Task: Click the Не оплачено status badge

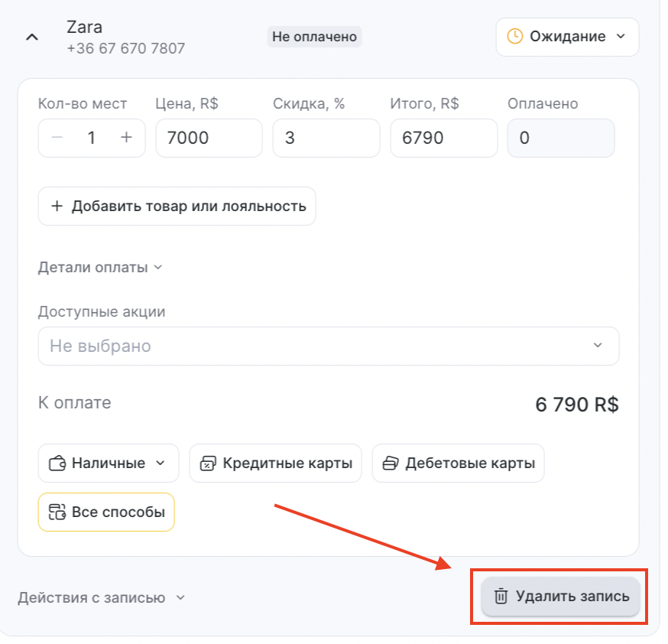Action: tap(314, 37)
